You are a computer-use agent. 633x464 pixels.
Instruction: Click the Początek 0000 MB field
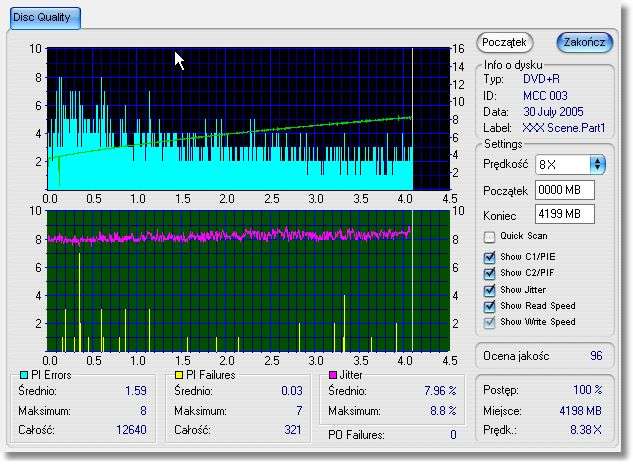click(x=565, y=190)
